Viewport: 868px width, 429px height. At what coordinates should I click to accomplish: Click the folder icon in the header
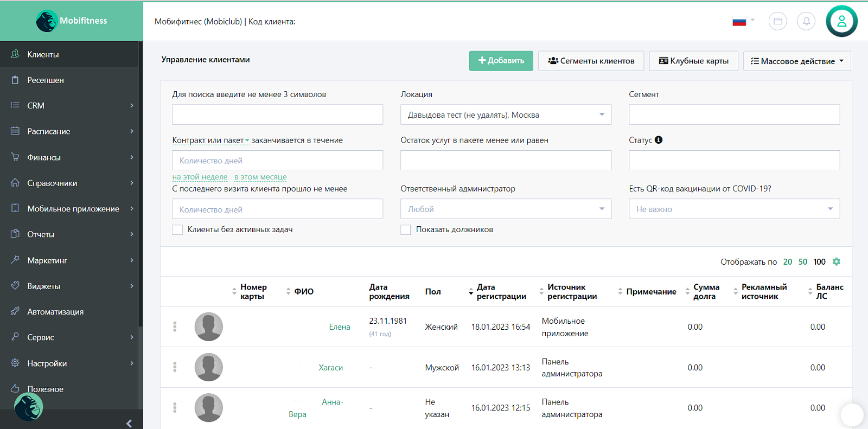point(778,21)
